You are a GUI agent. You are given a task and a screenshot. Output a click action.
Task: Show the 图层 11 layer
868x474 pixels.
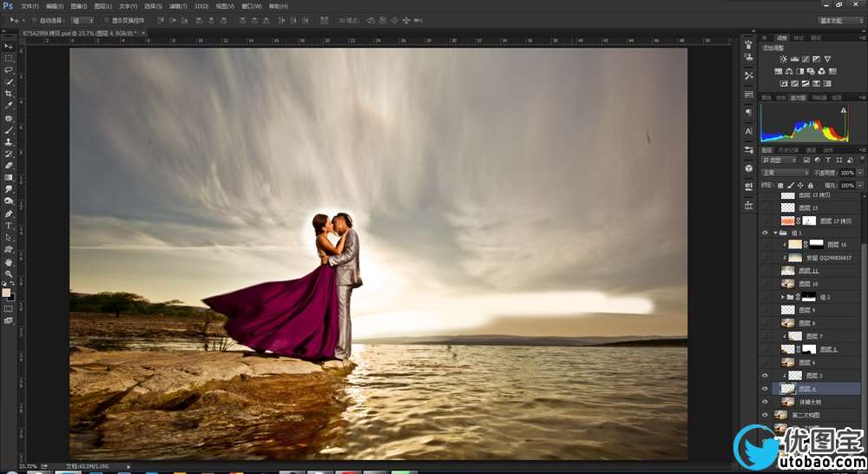click(765, 271)
